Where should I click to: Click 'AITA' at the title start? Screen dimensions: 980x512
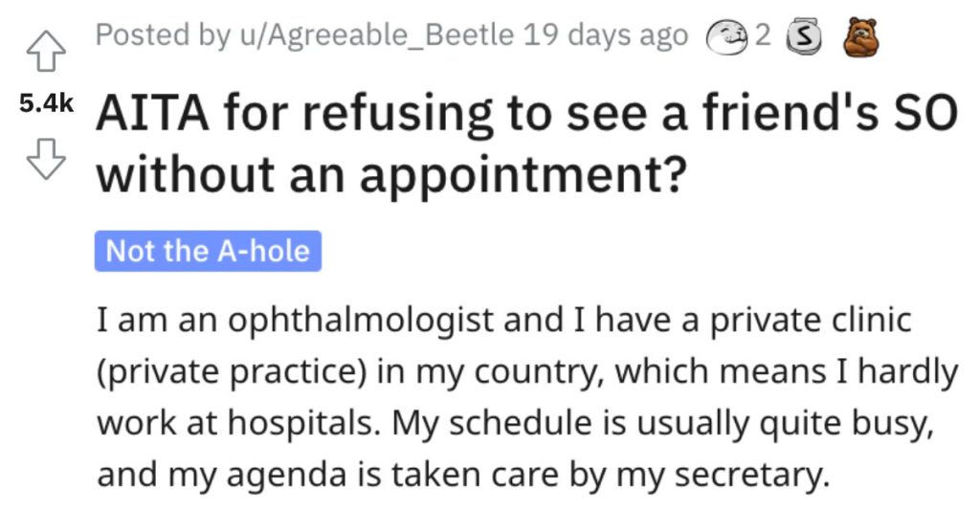(152, 115)
